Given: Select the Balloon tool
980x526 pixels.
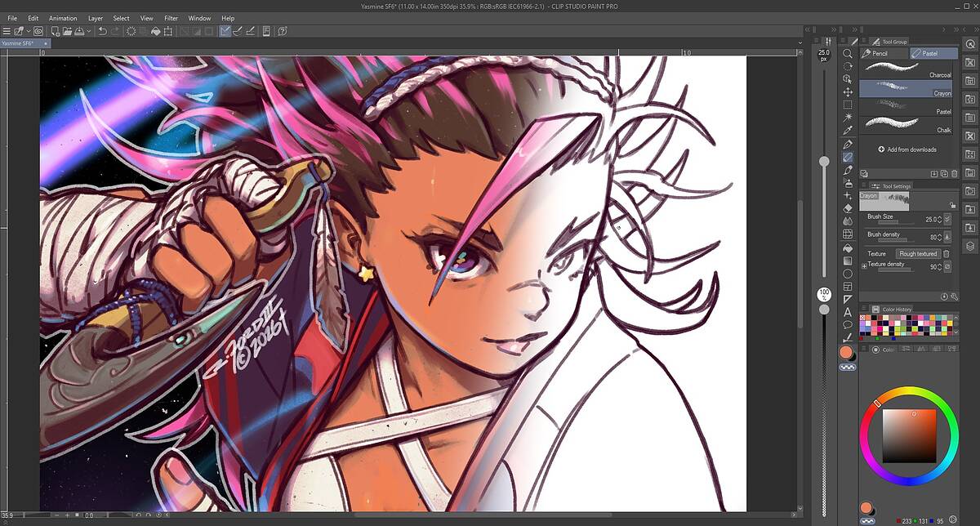Looking at the screenshot, I should tap(848, 324).
